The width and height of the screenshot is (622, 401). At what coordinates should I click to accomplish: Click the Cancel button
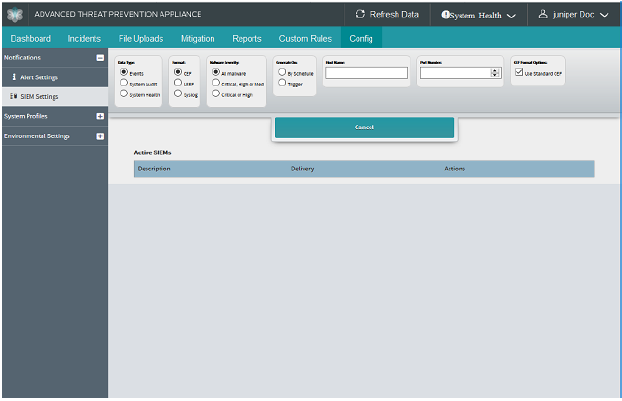tap(364, 127)
